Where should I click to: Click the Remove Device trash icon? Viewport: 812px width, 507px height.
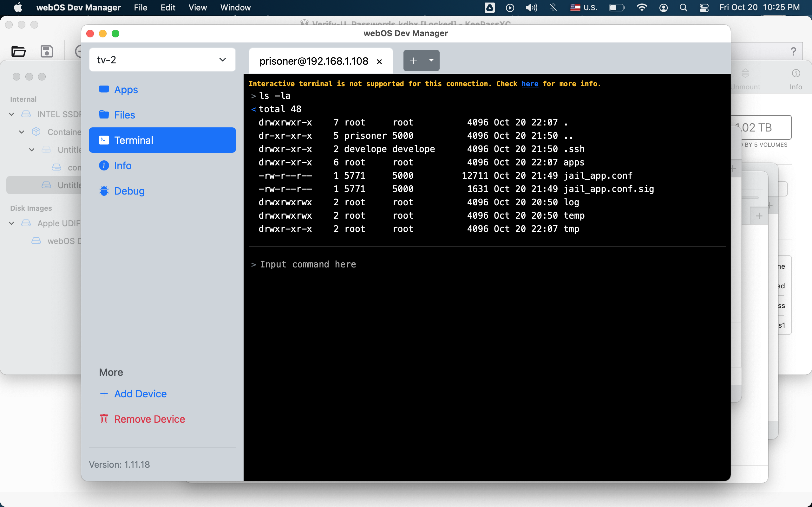coord(104,419)
